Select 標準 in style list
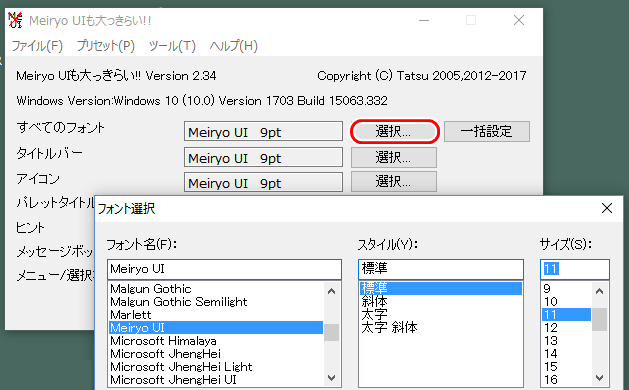Screen dimensions: 629x390 click(441, 288)
